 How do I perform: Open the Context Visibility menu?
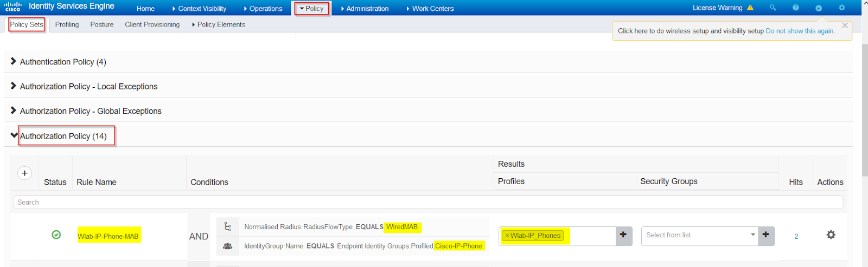(199, 9)
